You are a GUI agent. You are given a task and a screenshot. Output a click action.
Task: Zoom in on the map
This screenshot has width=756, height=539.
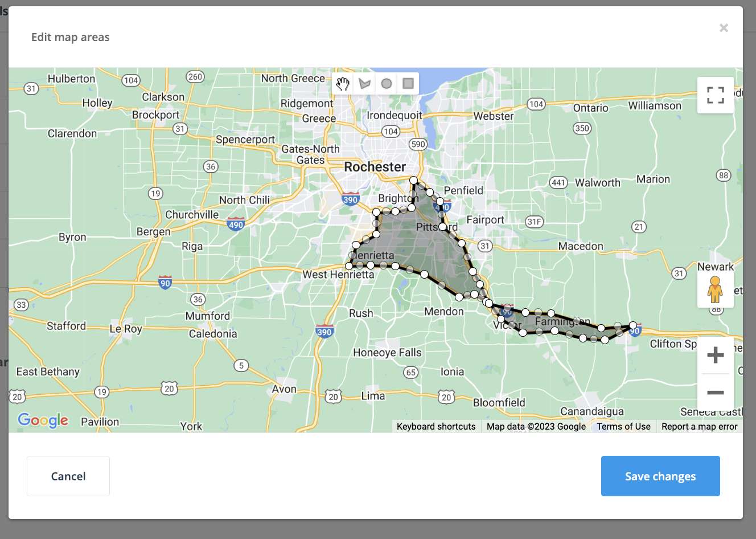[716, 355]
